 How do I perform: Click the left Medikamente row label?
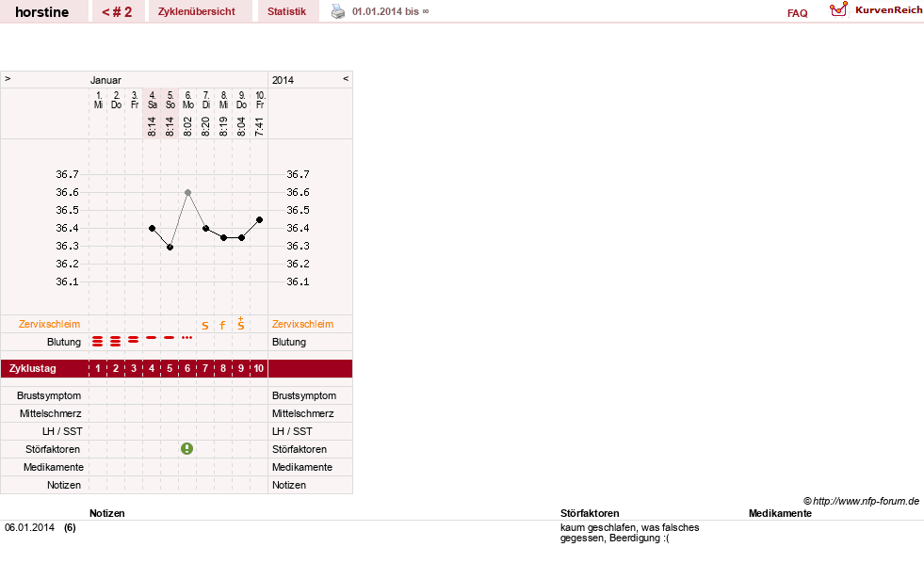[x=54, y=467]
